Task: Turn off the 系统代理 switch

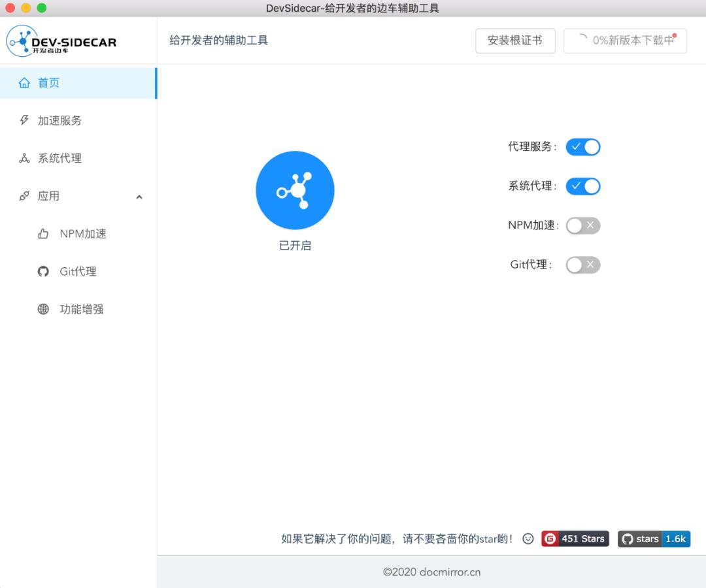Action: tap(582, 186)
